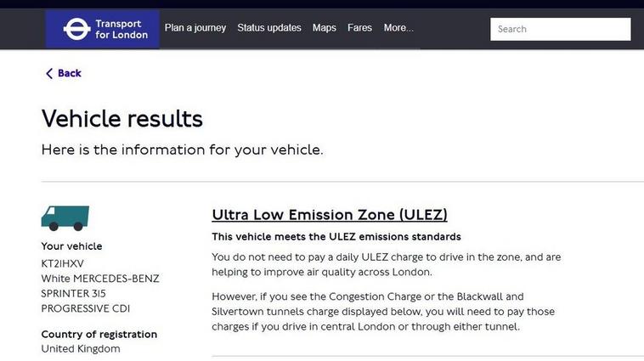Click the United Kingdom registration value

point(81,349)
